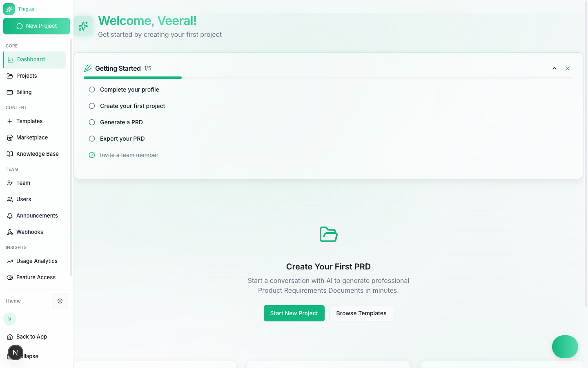Open the Announcements bell icon
This screenshot has height=368, width=588.
click(x=10, y=215)
